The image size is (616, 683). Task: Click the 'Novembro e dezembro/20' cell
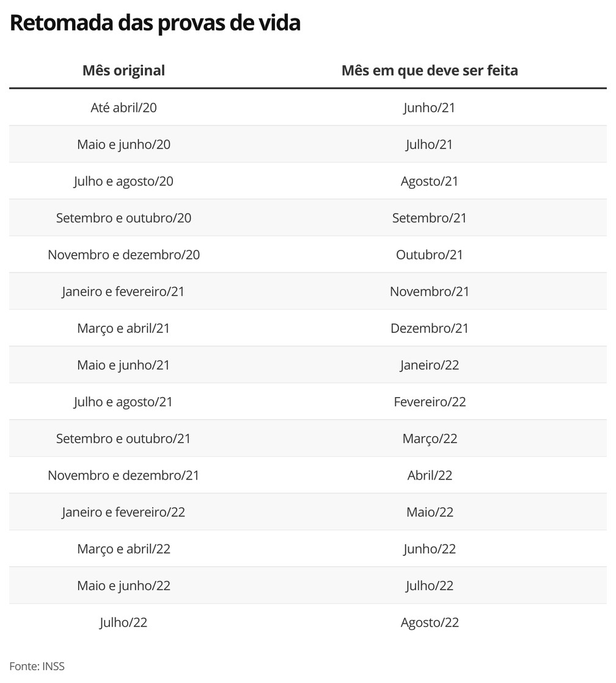pos(123,255)
